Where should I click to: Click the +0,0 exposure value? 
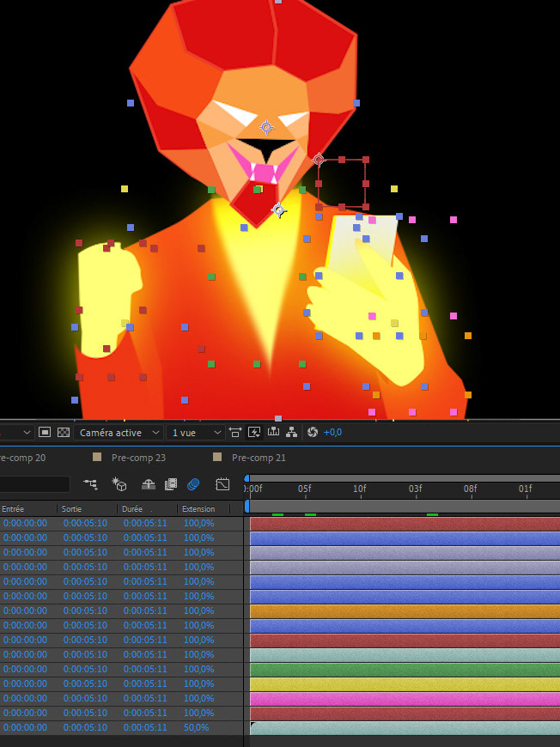(x=332, y=433)
